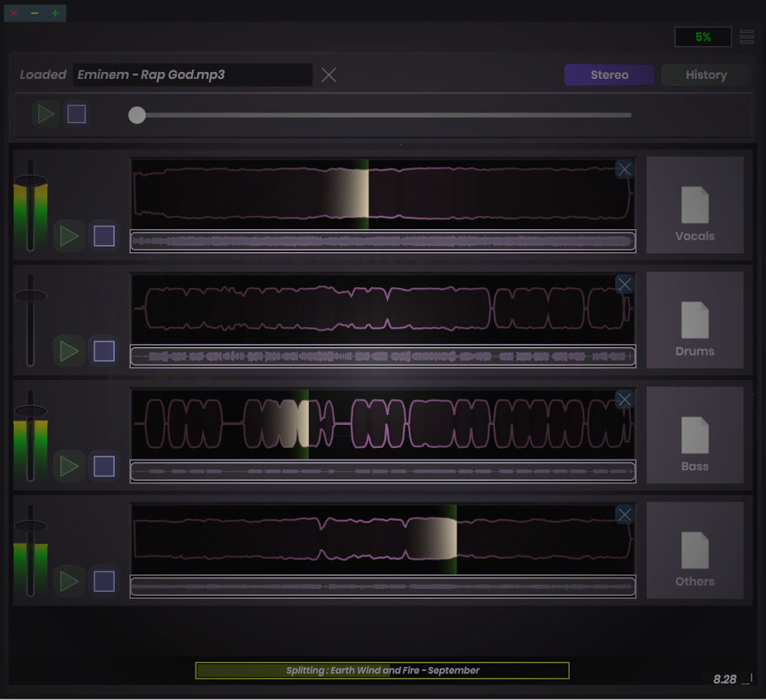The height and width of the screenshot is (700, 766).
Task: Open the hamburger menu at top right
Action: click(747, 36)
